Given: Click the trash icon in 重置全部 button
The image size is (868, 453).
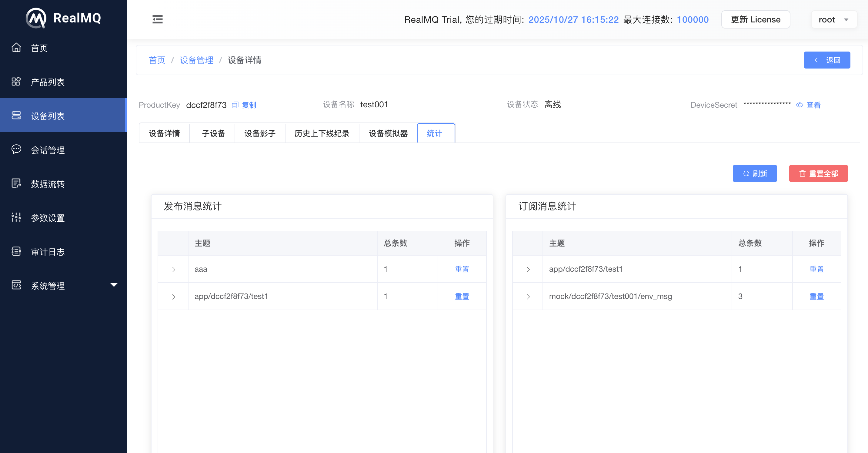Looking at the screenshot, I should tap(802, 173).
